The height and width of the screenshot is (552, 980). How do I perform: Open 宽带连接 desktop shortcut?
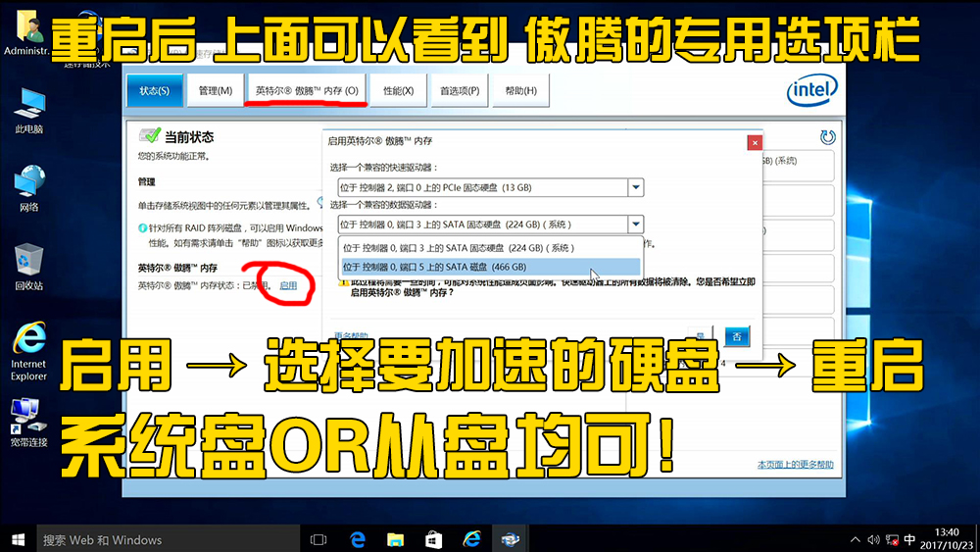coord(28,423)
